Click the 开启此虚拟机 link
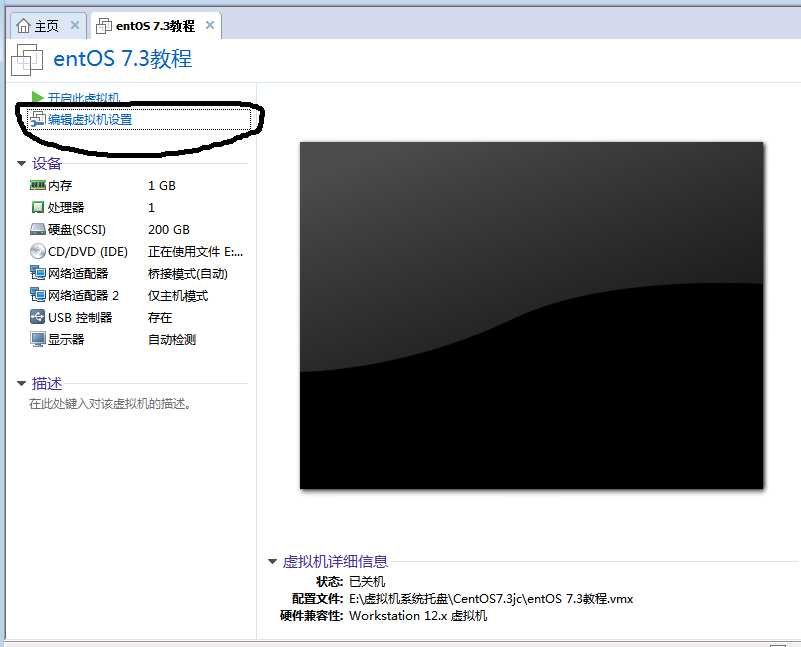The image size is (801, 647). [x=84, y=98]
